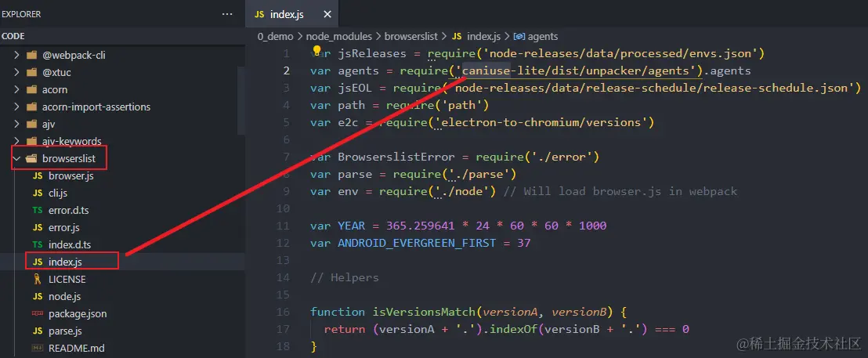
Task: Click the @webpack-cli folder icon
Action: 31,55
